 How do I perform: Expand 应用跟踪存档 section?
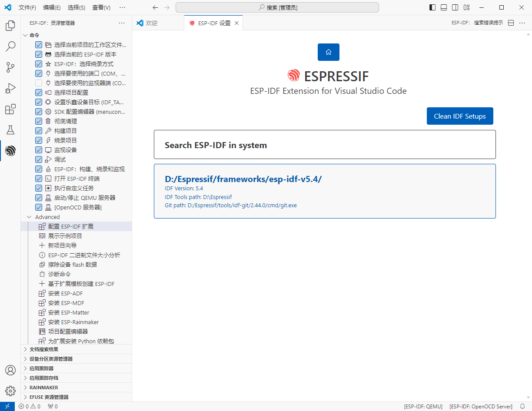pyautogui.click(x=76, y=378)
